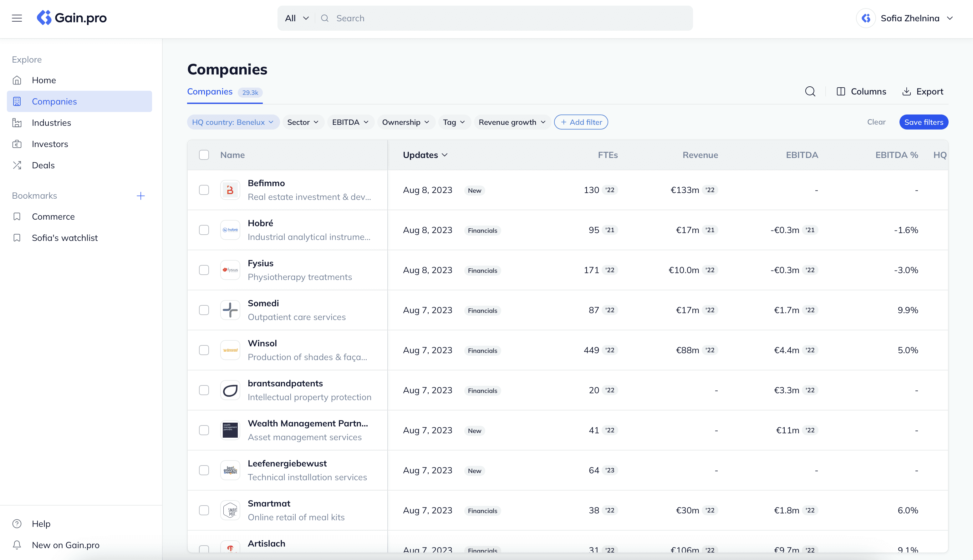The image size is (973, 560).
Task: Click the Wealth Management Partners logo
Action: click(230, 430)
